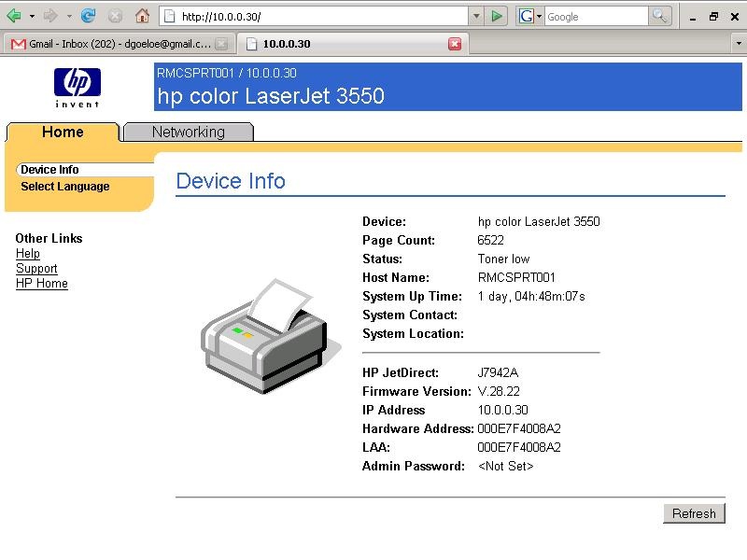Viewport: 747px width, 560px height.
Task: Close the 10.0.0.30 tab
Action: [x=455, y=44]
